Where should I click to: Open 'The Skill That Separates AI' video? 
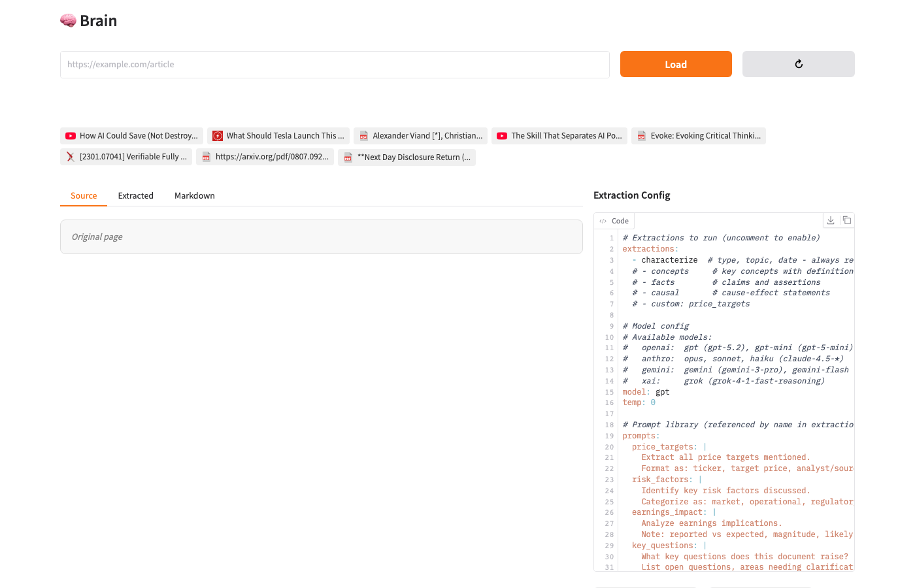click(559, 136)
